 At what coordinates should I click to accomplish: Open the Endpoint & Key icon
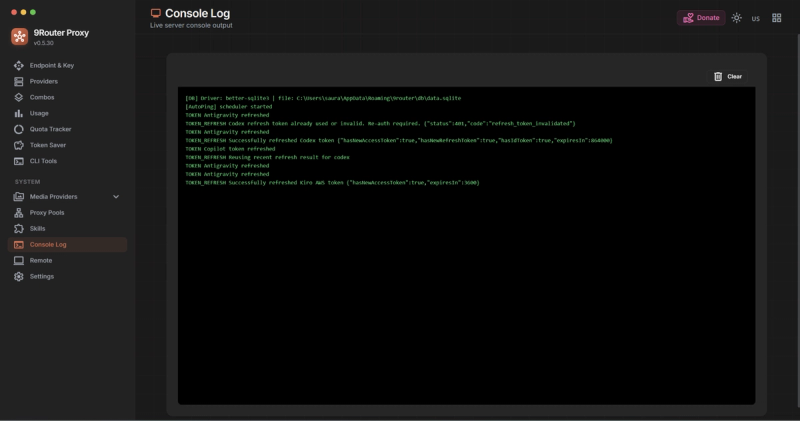(x=19, y=65)
